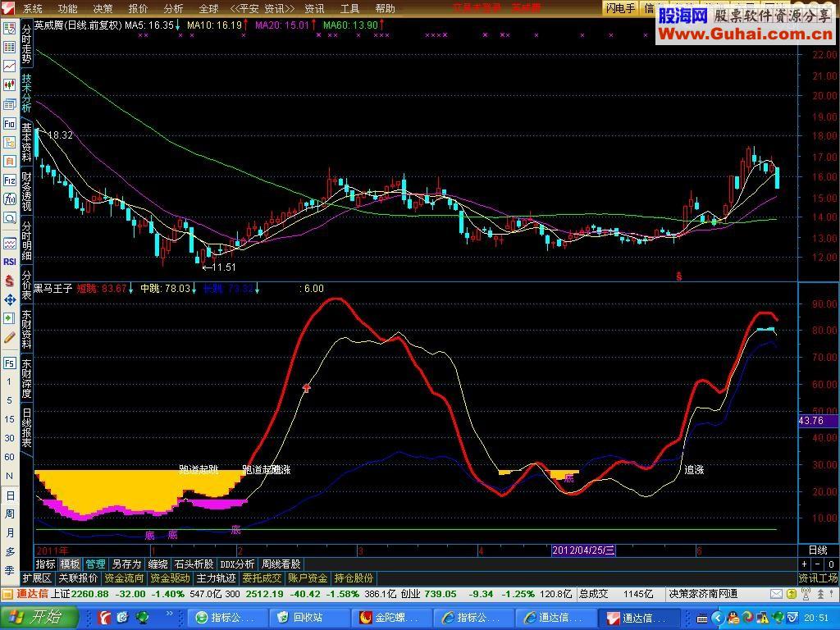Click the red dollar sign sidebar icon
The height and width of the screenshot is (630, 840).
point(10,281)
